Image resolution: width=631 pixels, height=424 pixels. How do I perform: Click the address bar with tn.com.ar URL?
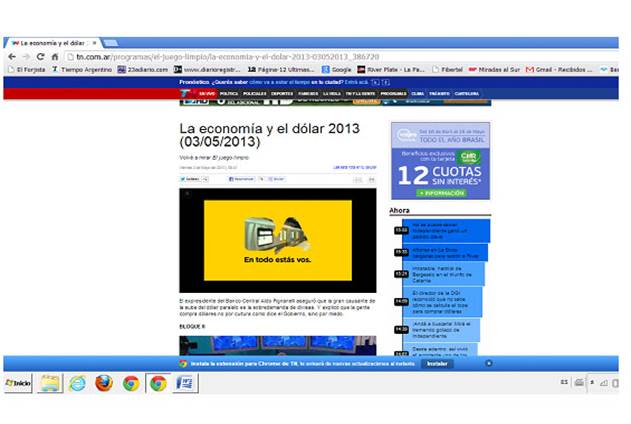coord(300,57)
